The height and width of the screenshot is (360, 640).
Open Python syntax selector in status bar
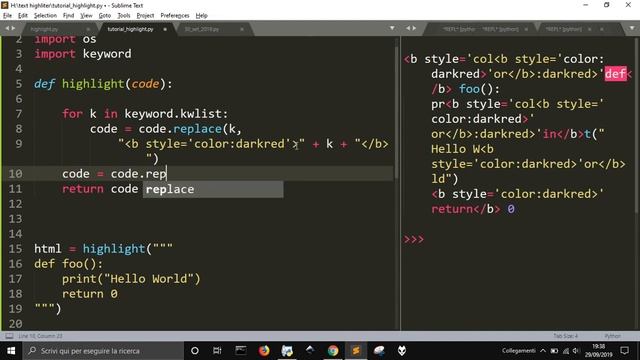coord(612,336)
